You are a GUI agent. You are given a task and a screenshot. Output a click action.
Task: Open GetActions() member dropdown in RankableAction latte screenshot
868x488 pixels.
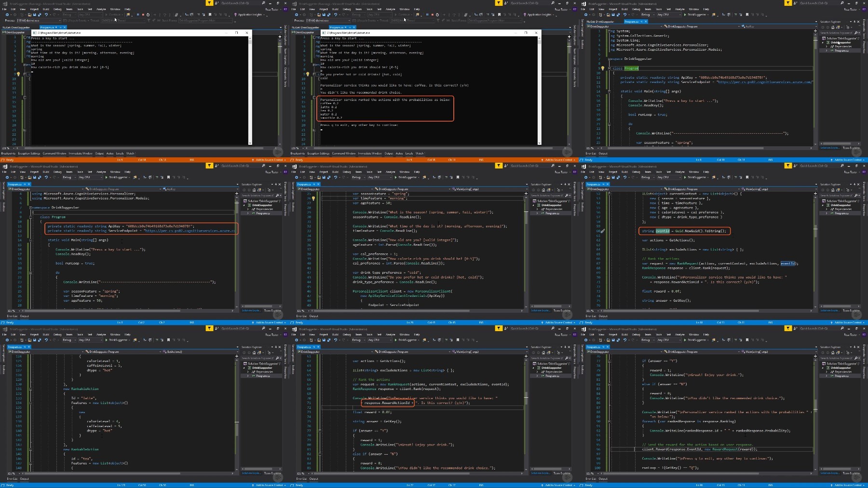[x=201, y=351]
